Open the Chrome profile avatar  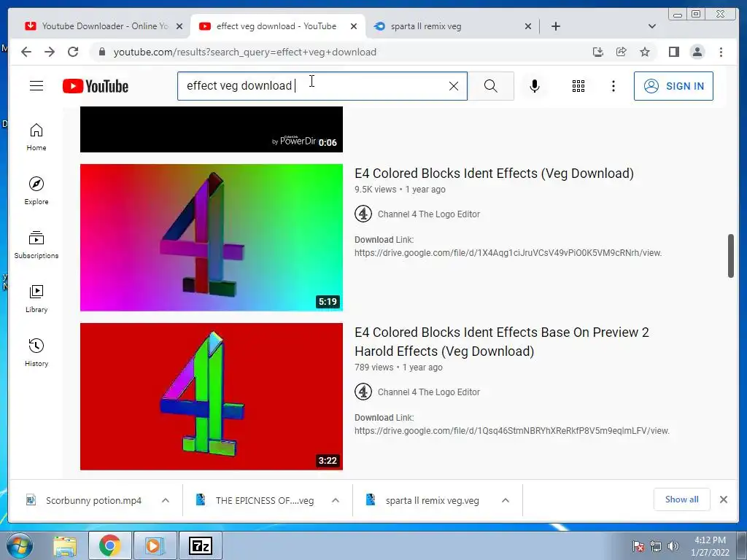pos(697,52)
